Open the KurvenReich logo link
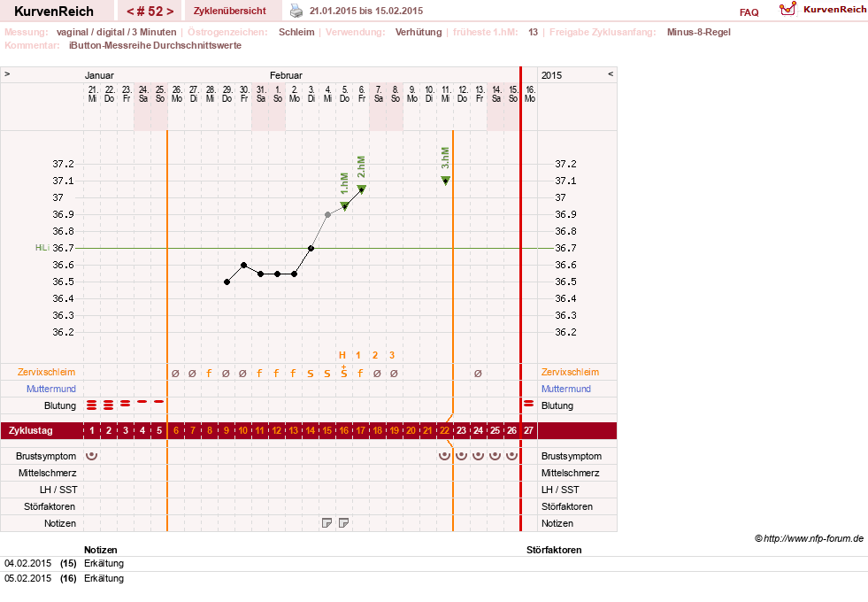 coord(822,9)
